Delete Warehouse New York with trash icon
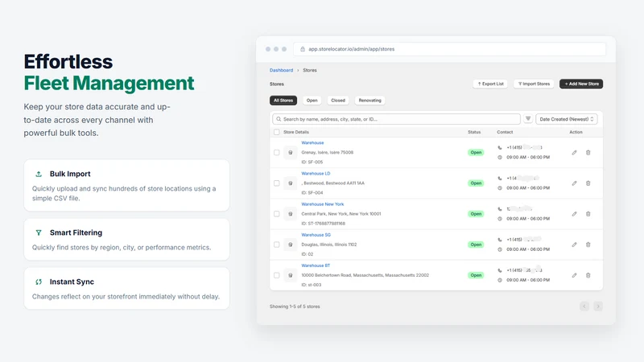644x362 pixels. (588, 214)
